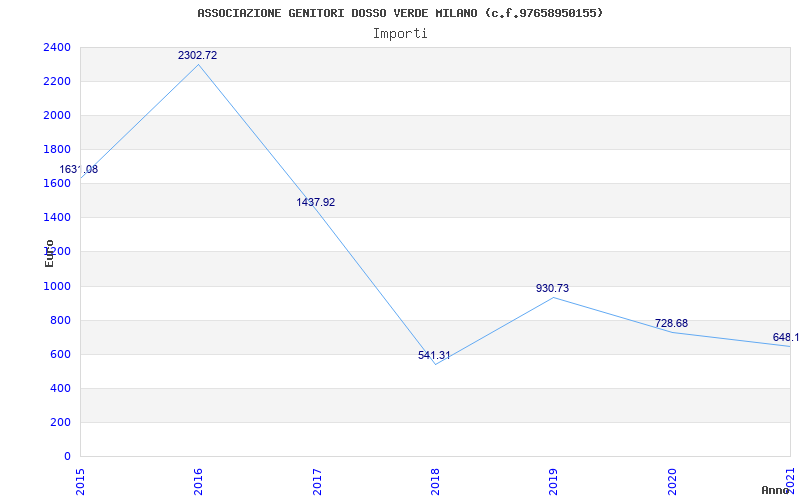The image size is (800, 500).
Task: Click the 1600 y-axis tick label
Action: (57, 184)
